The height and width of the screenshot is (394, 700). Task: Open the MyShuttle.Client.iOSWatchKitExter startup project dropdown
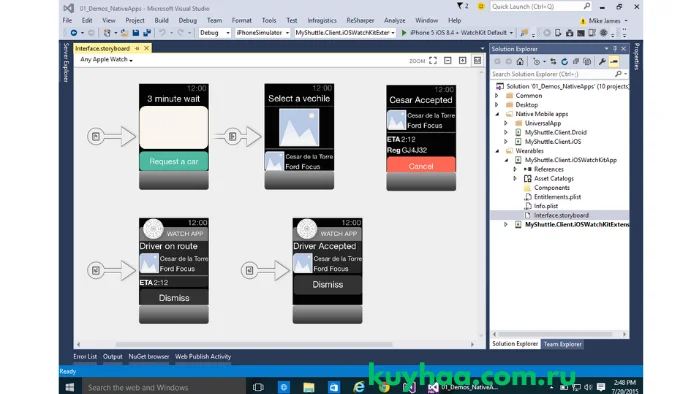[x=345, y=33]
